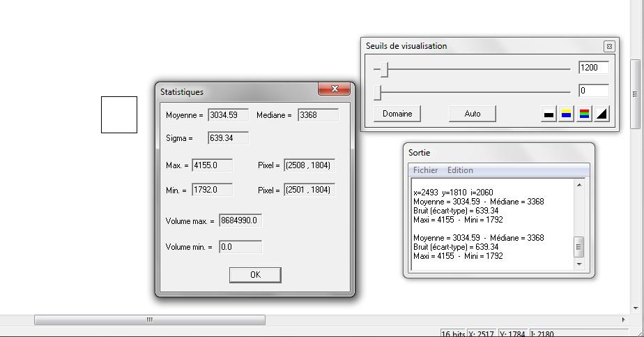Select the black-and-white palette icon

[x=549, y=114]
